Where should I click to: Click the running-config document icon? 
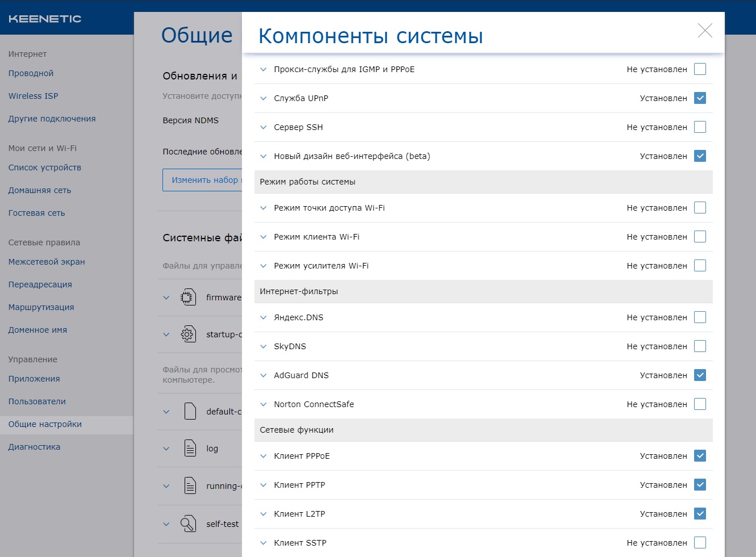[190, 485]
